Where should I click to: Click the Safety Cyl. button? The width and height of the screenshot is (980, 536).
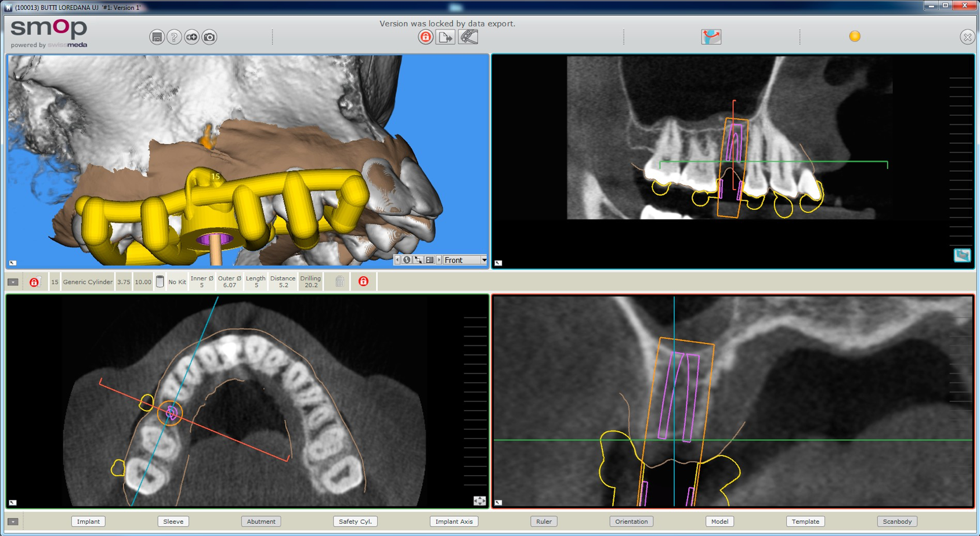click(x=355, y=521)
